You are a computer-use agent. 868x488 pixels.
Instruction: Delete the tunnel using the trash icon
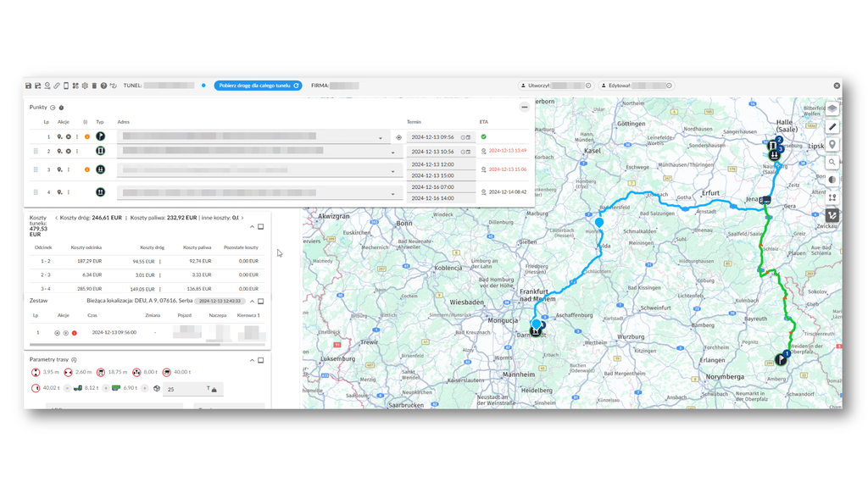pos(94,86)
